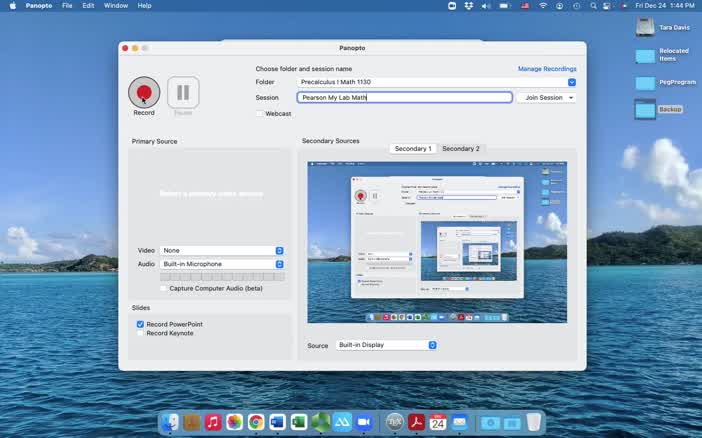Image resolution: width=702 pixels, height=438 pixels.
Task: Open Zoom from the dock
Action: (x=363, y=423)
